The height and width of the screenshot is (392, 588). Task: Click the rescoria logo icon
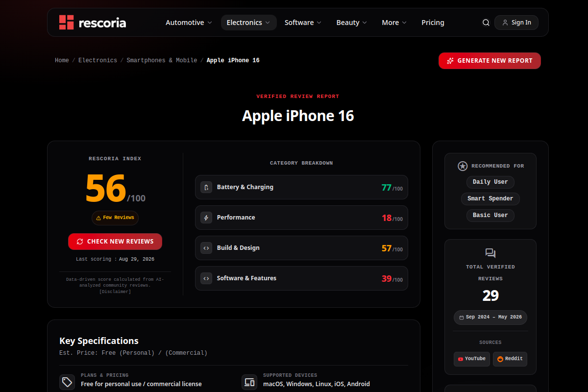click(66, 23)
